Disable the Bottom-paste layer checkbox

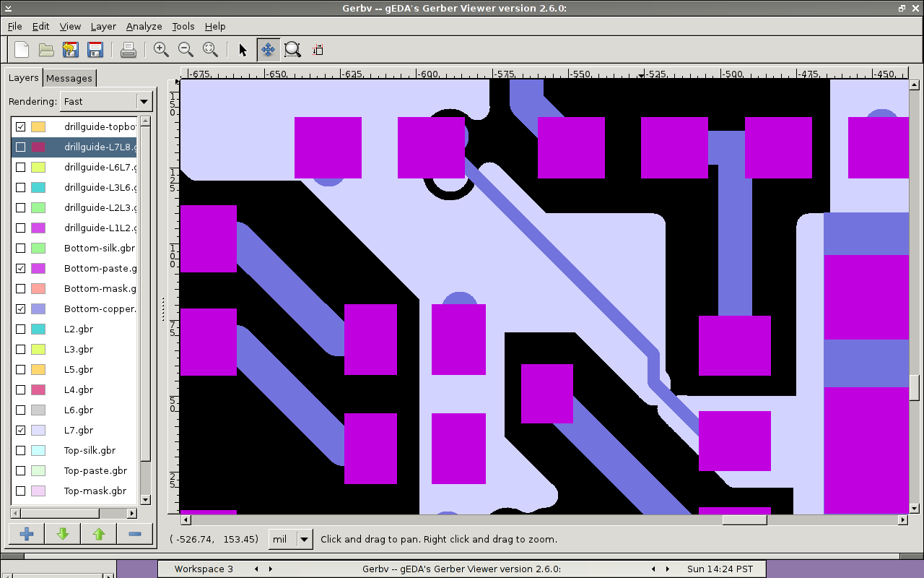(x=21, y=268)
